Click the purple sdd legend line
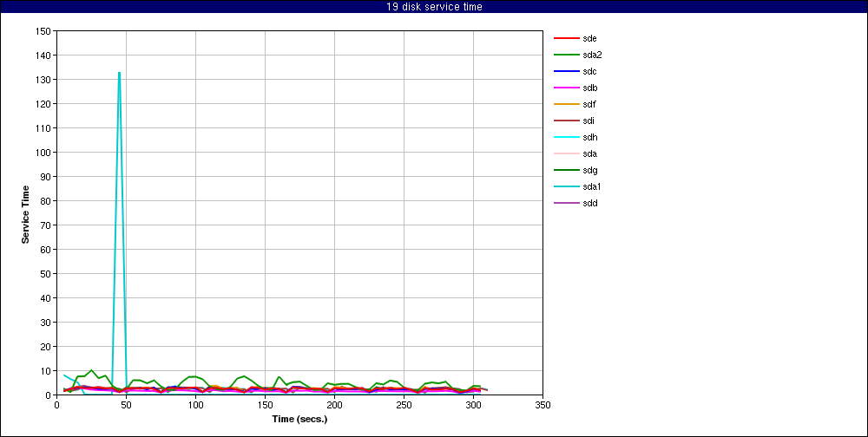 [566, 203]
